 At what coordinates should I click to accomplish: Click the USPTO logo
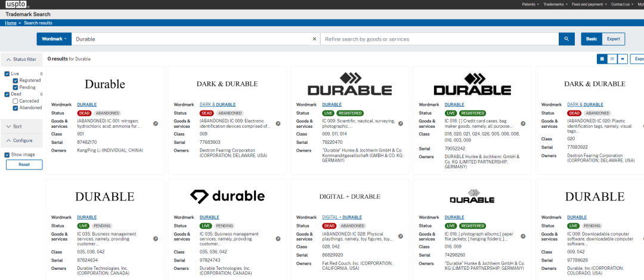point(17,4)
